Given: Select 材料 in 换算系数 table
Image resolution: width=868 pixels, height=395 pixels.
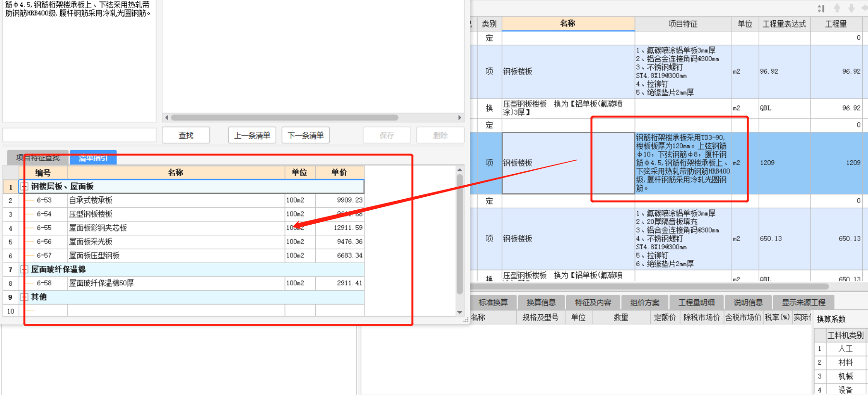Looking at the screenshot, I should 845,363.
